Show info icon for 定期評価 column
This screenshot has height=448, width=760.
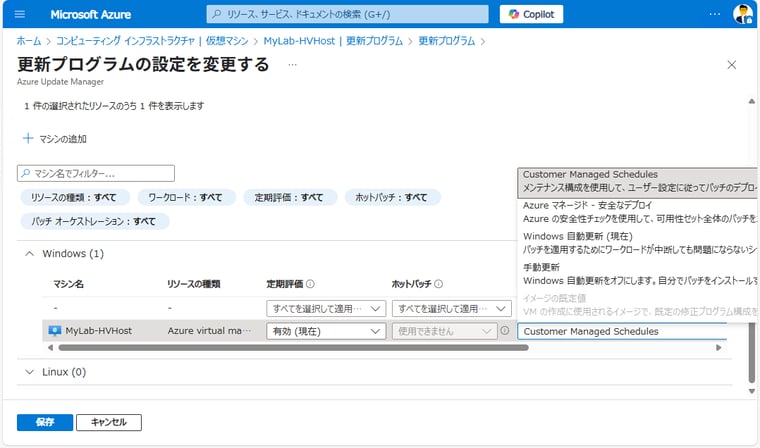pos(310,284)
